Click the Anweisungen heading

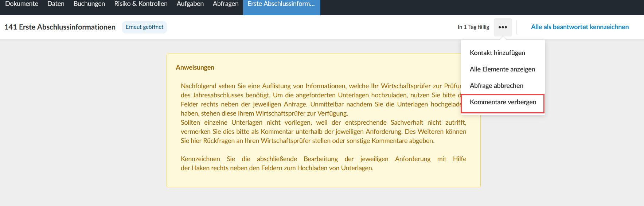point(195,67)
